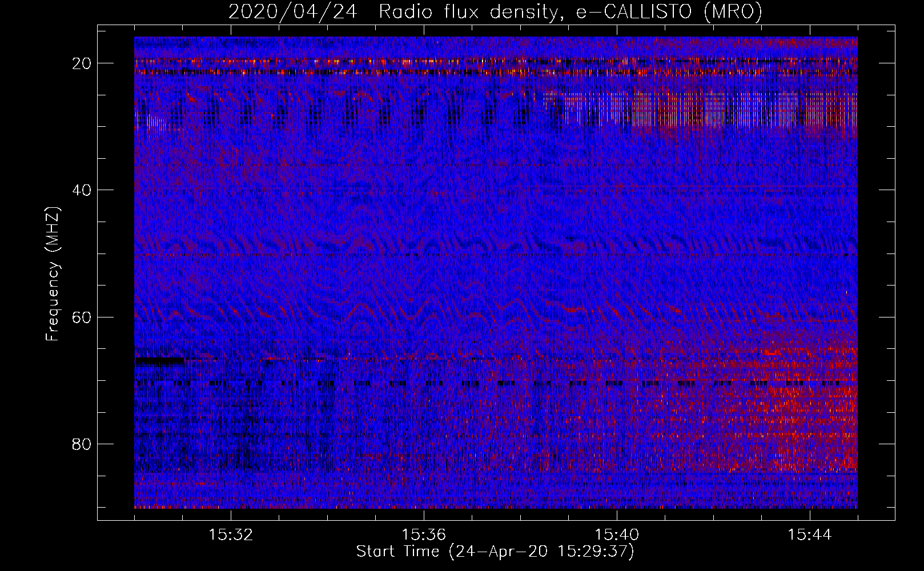Screen dimensions: 924x571
Task: Click the 15:40 time tick label
Action: pyautogui.click(x=617, y=535)
